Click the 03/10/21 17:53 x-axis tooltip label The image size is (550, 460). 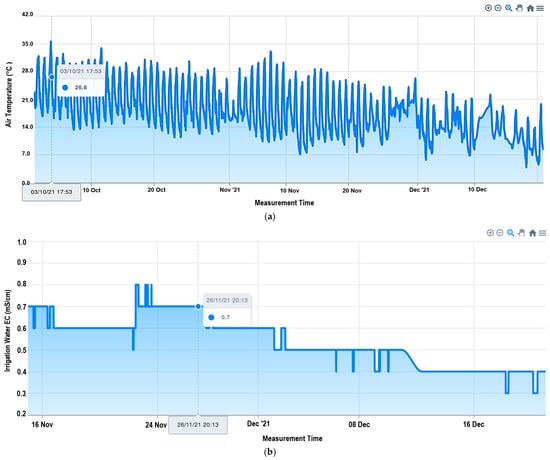(52, 192)
